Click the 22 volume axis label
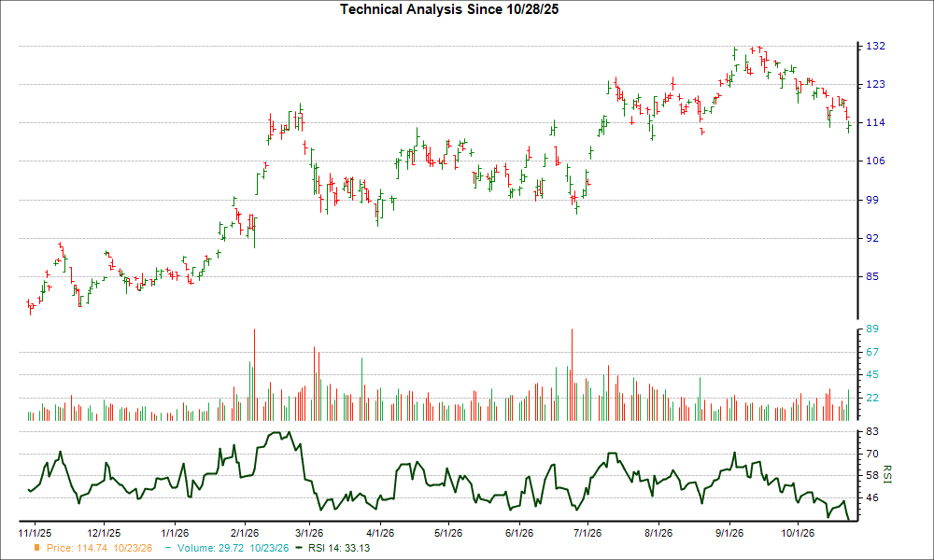Screen dimensions: 934x560 [872, 398]
